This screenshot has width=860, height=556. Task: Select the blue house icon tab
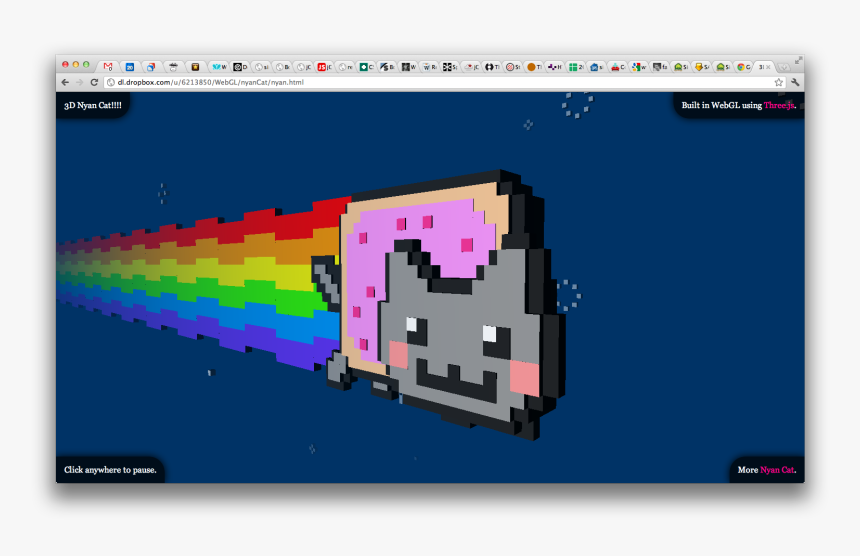[x=596, y=67]
